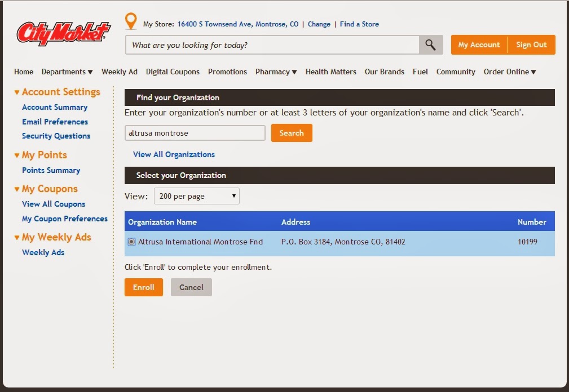Open My Coupon Preferences
The image size is (569, 392).
[x=65, y=219]
